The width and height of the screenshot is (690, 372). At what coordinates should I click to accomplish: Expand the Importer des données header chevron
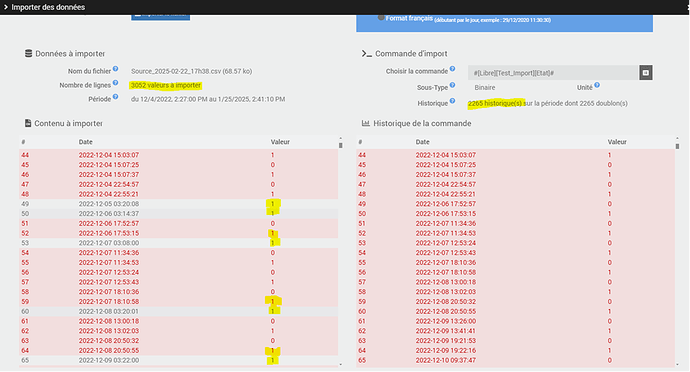click(6, 7)
